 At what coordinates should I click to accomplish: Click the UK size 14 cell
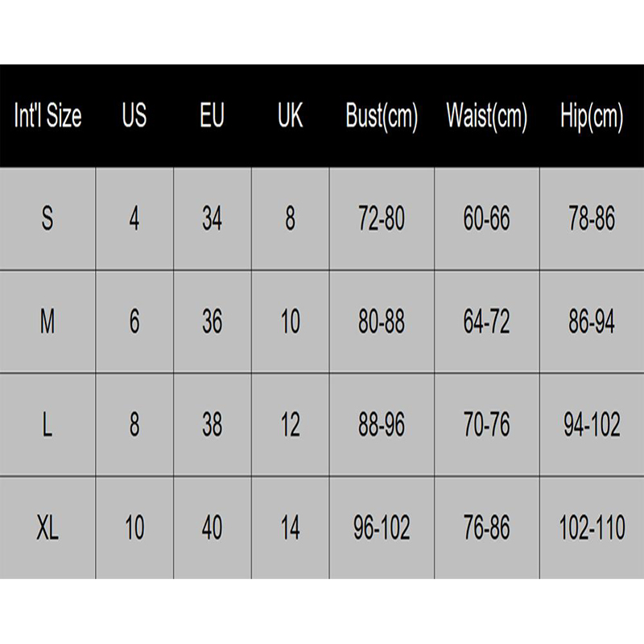290,528
